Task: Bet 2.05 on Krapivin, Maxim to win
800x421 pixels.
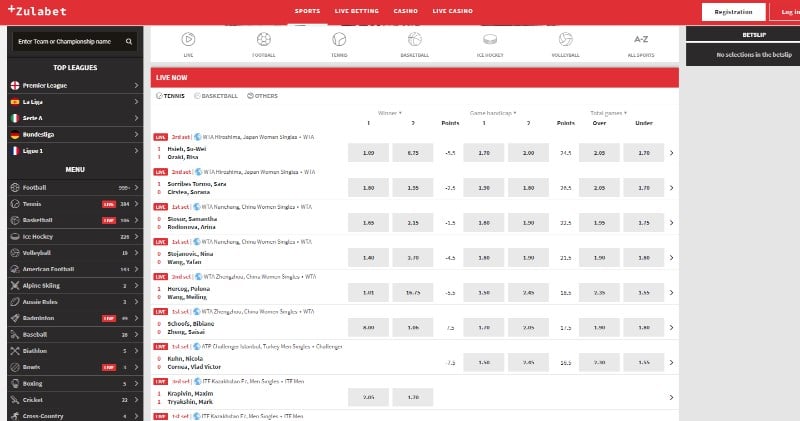Action: click(368, 397)
